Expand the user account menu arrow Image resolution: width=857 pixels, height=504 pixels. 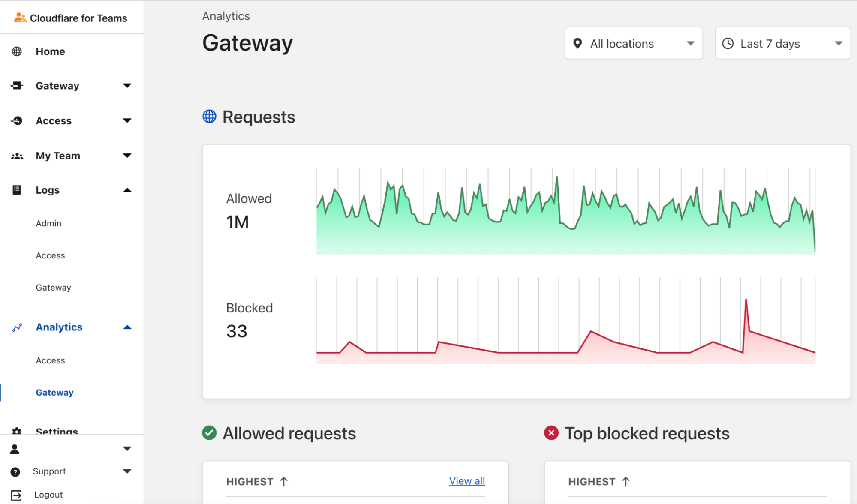127,449
